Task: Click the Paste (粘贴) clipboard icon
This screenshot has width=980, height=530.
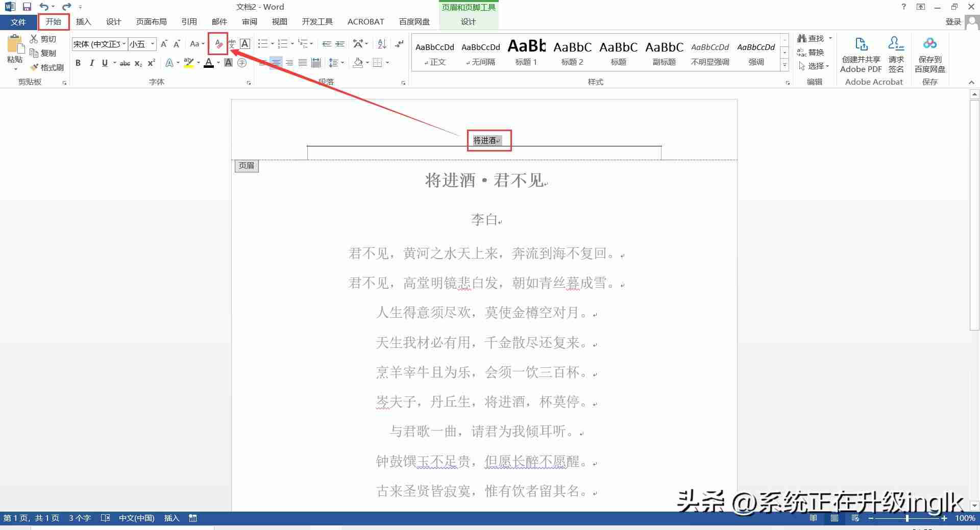Action: coord(15,44)
